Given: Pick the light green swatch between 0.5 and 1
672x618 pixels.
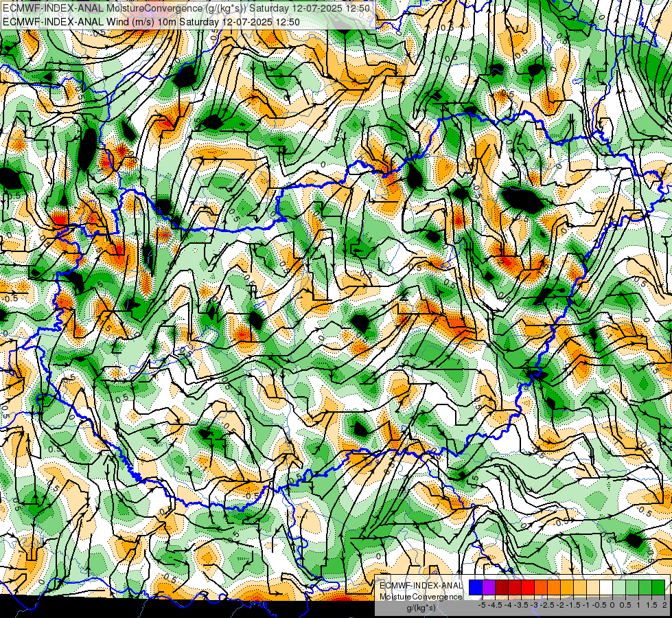Looking at the screenshot, I should tap(632, 587).
